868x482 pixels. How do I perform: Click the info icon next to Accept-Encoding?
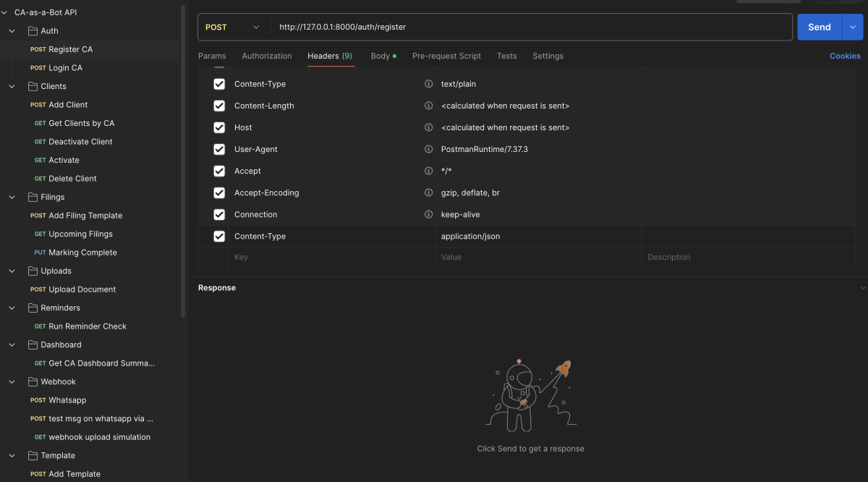tap(428, 193)
